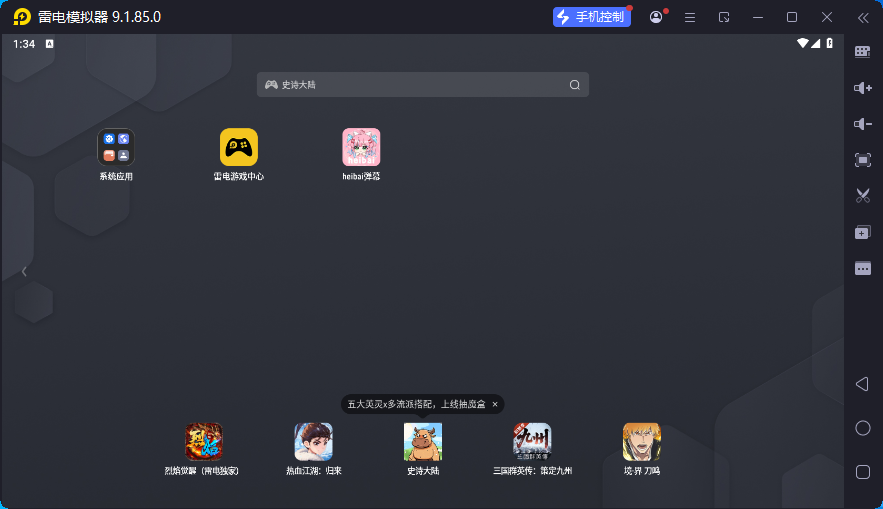The height and width of the screenshot is (509, 883).
Task: Increase volume from sidebar
Action: 862,88
